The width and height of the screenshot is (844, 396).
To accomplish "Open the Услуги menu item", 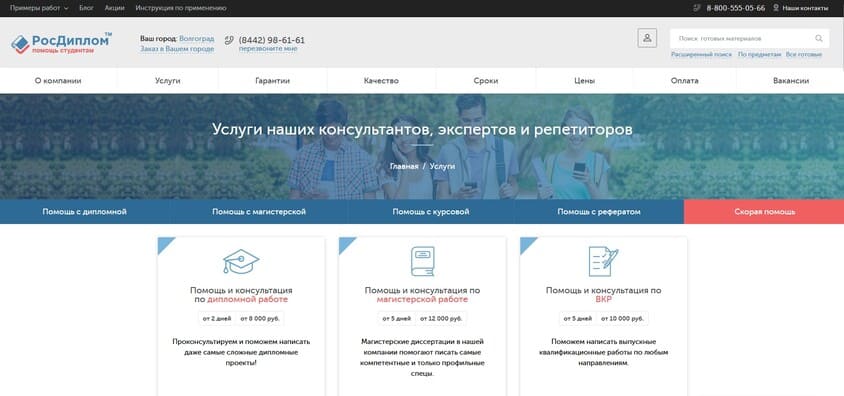I will [x=167, y=81].
